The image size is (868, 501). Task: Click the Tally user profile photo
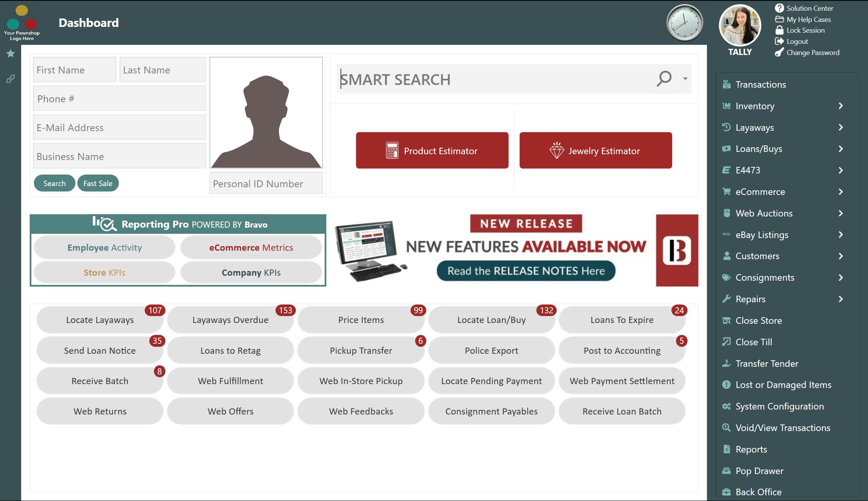tap(739, 25)
